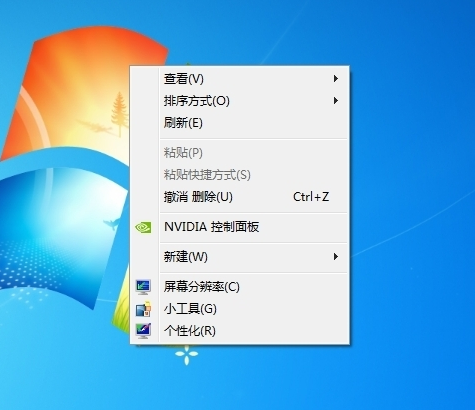Expand the 新建(W) submenu arrow
This screenshot has height=410, width=475.
[x=336, y=257]
